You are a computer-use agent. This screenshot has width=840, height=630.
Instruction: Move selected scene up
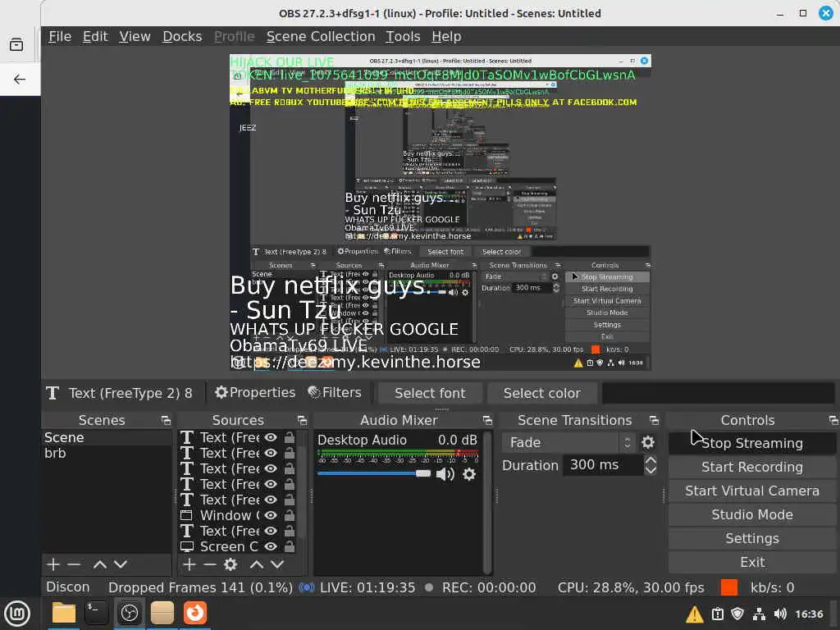coord(99,564)
